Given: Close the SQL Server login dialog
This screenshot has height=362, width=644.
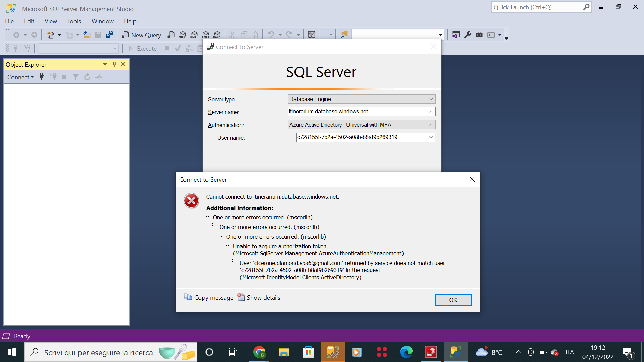Looking at the screenshot, I should coord(433,47).
